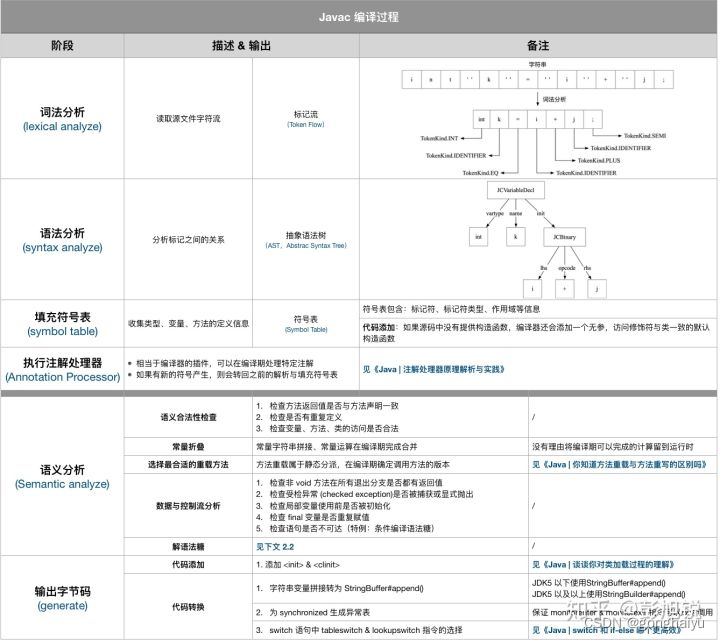Screen dimensions: 720x640
Task: Select the 读取源文件字符流 cell
Action: (188, 118)
